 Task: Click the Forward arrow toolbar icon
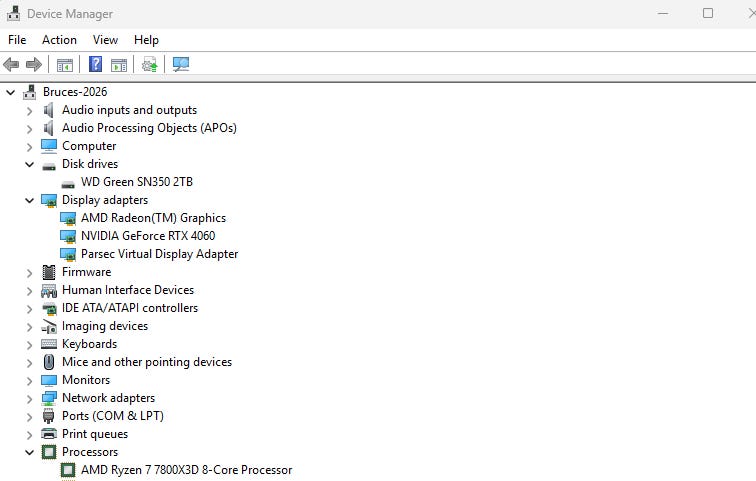click(33, 64)
